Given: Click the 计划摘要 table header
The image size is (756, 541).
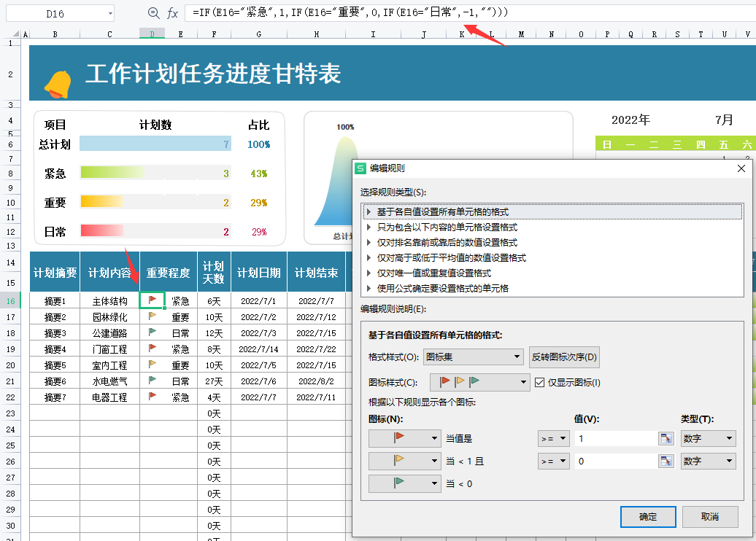Looking at the screenshot, I should (x=55, y=273).
